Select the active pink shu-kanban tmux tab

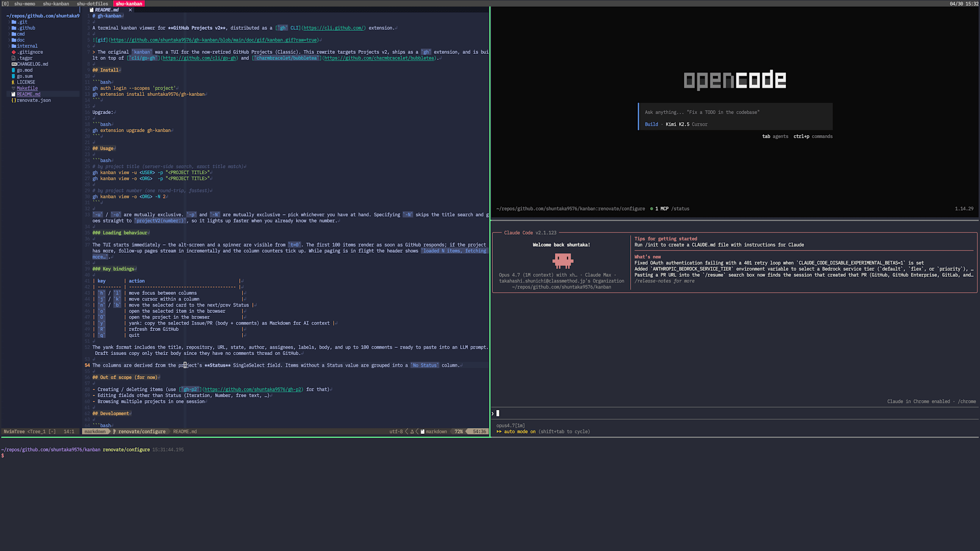click(129, 3)
